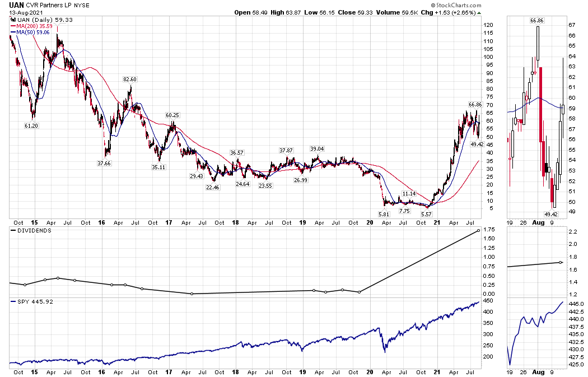588x377 pixels.
Task: Click the 29.43 low price label
Action: pyautogui.click(x=197, y=176)
